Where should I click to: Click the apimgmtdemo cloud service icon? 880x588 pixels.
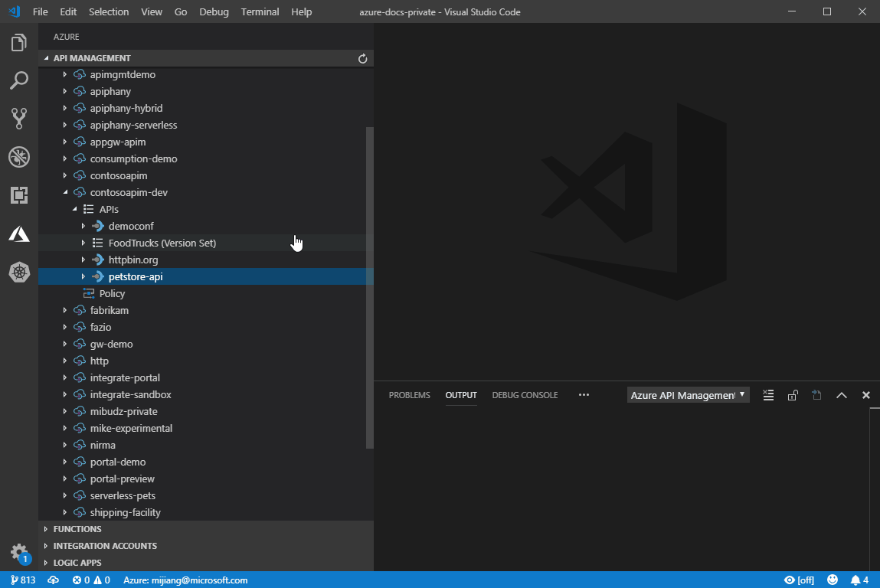[80, 74]
